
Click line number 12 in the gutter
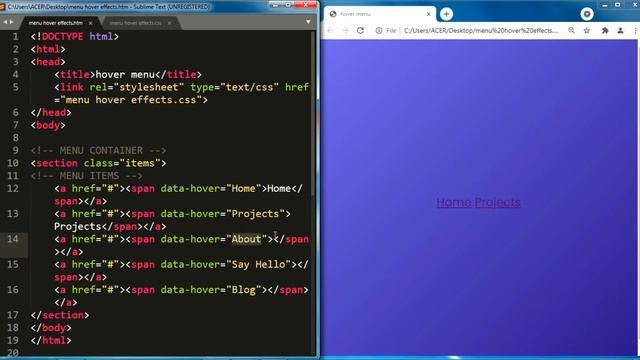point(13,188)
